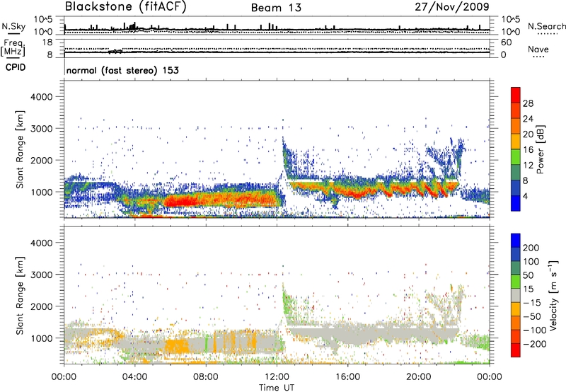This screenshot has height=392, width=566.
Task: Click the Velocity [m s-1] colorbar label
Action: coord(554,295)
